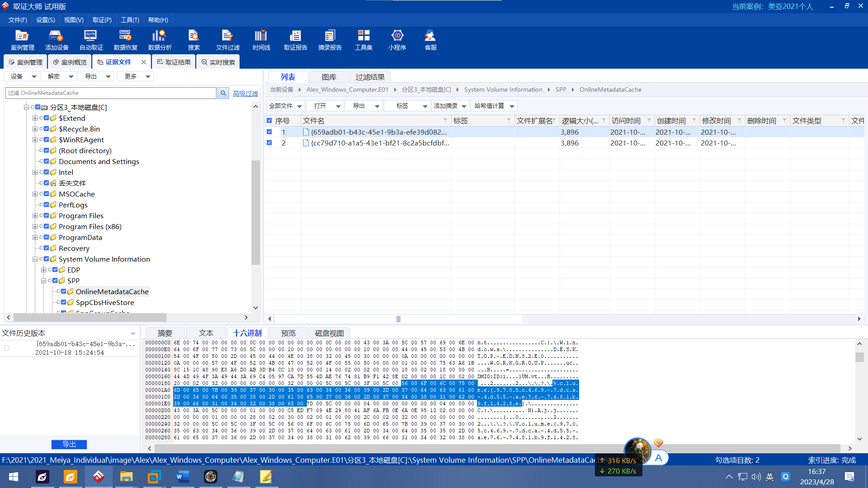The image size is (868, 488).
Task: Open the 小程序 icon
Action: coord(397,40)
